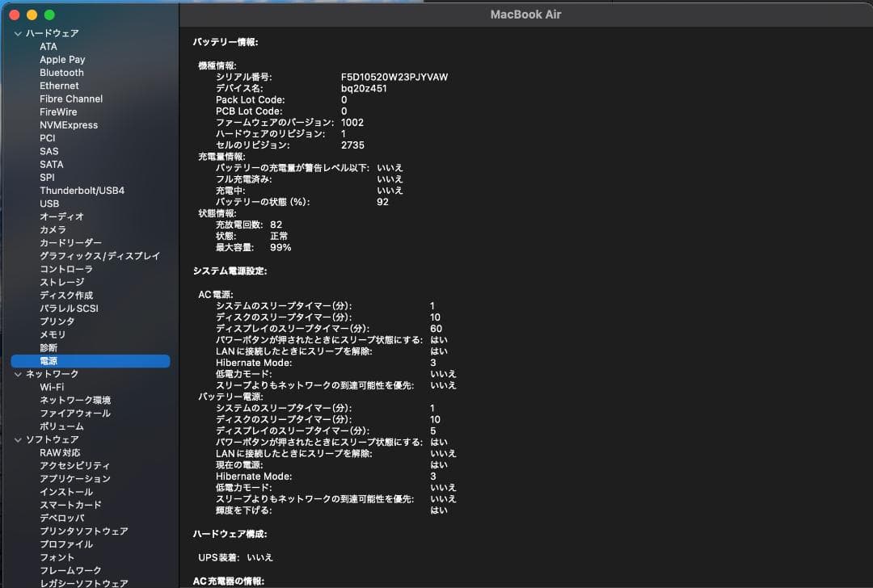Choose パラレルSCSI item
This screenshot has width=873, height=588.
[x=69, y=309]
